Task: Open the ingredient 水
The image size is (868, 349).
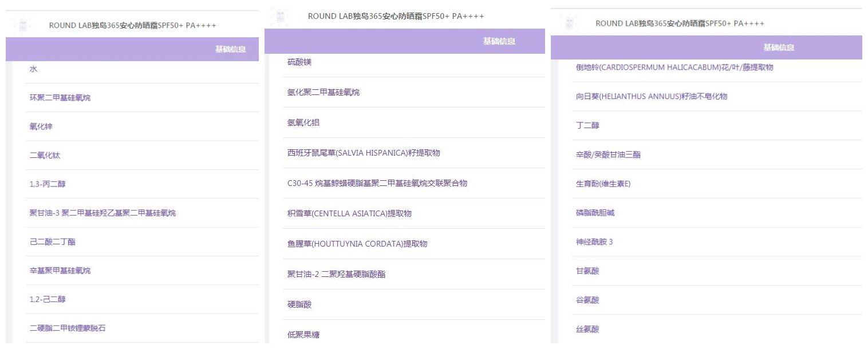Action: coord(34,69)
